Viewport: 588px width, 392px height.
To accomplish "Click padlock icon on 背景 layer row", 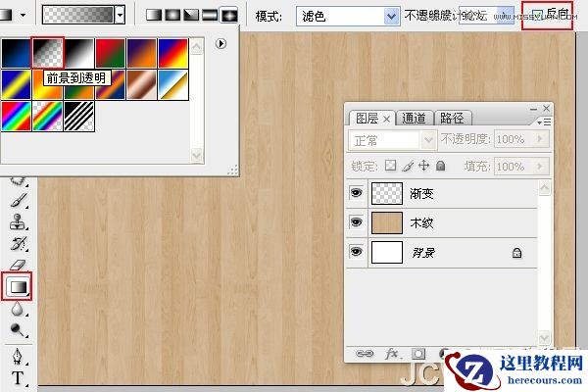I will pyautogui.click(x=516, y=253).
